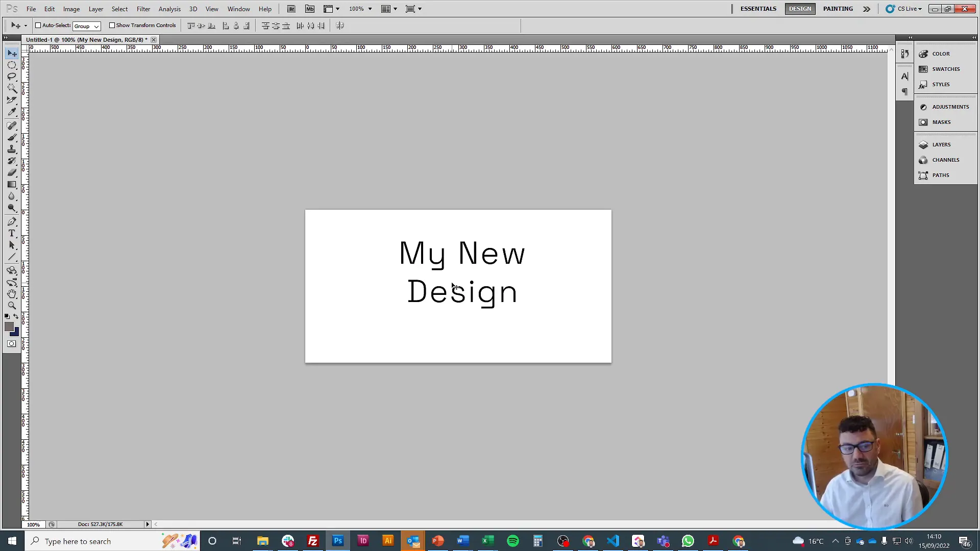
Task: Open the Adjustments panel
Action: [x=950, y=107]
